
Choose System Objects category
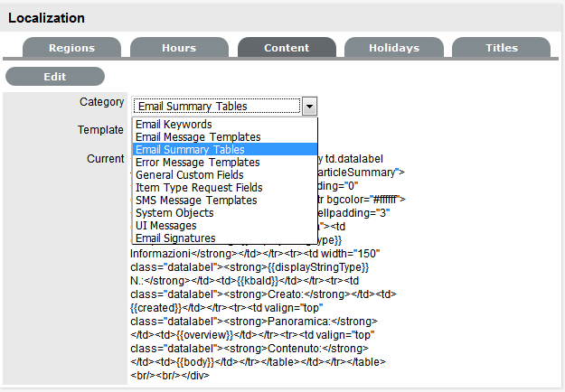click(174, 213)
